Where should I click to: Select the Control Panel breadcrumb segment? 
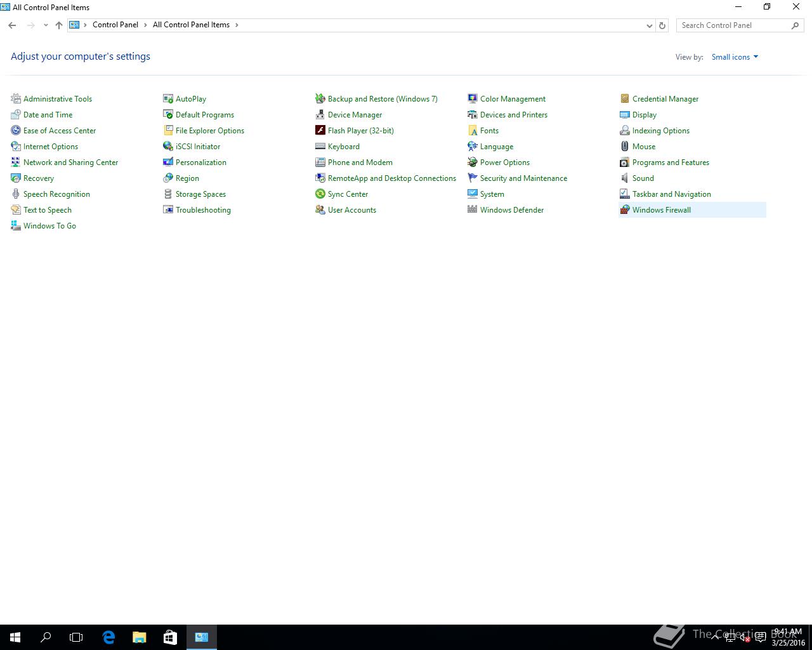click(x=115, y=25)
